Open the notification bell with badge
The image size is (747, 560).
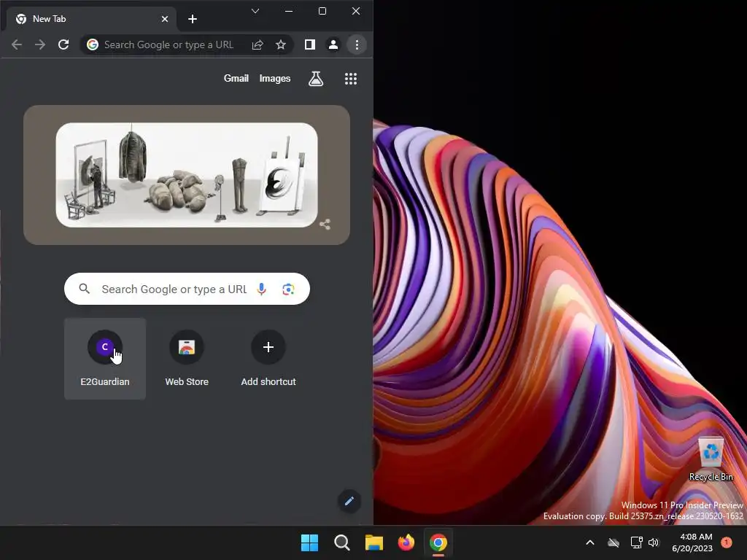point(727,542)
